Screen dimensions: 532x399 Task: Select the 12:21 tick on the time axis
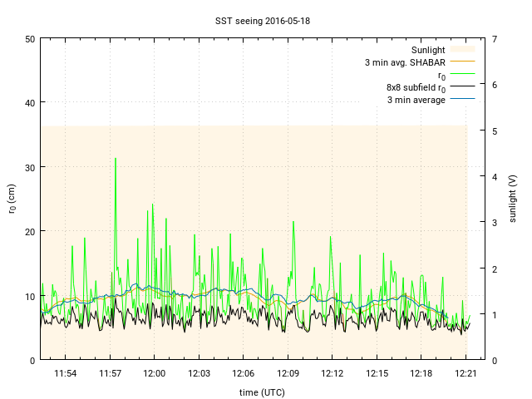(x=465, y=373)
